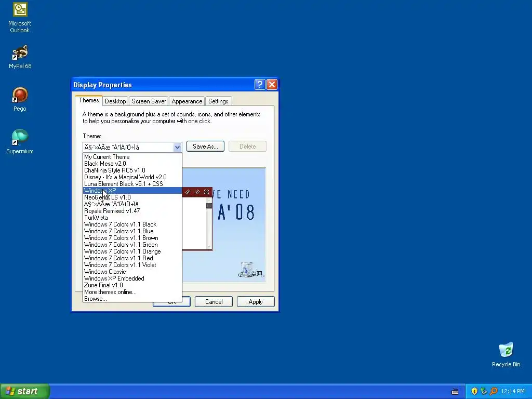Choose Windows 7 Colors v1.1 Black
This screenshot has height=399, width=532.
coord(132,224)
